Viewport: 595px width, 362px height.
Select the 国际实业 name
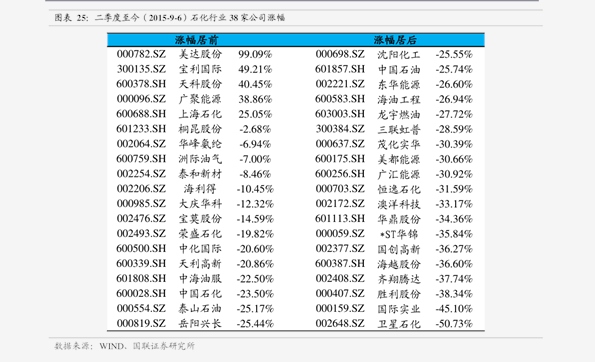click(399, 309)
